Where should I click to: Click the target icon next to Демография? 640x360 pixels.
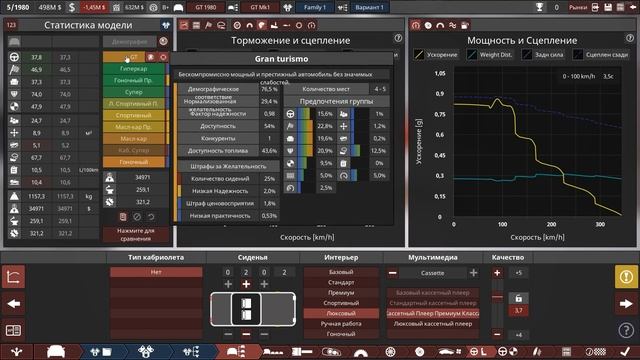pyautogui.click(x=163, y=41)
